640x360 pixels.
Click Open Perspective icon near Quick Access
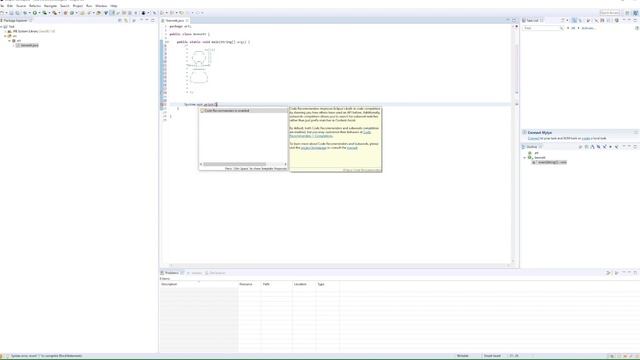click(627, 13)
